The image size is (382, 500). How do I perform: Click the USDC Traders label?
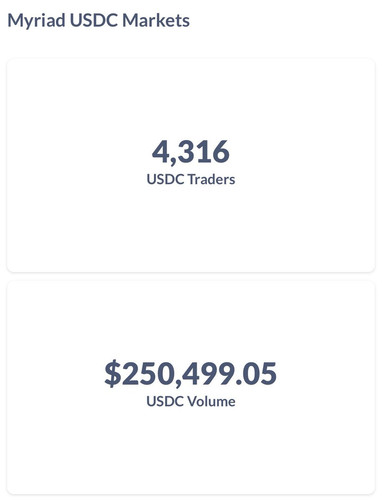click(191, 179)
